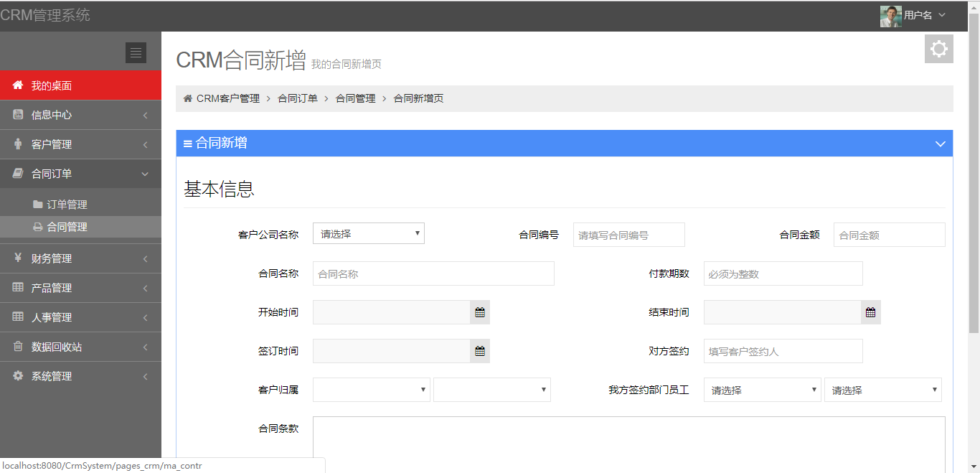
Task: Expand 信息中心 menu arrow
Action: coord(145,115)
